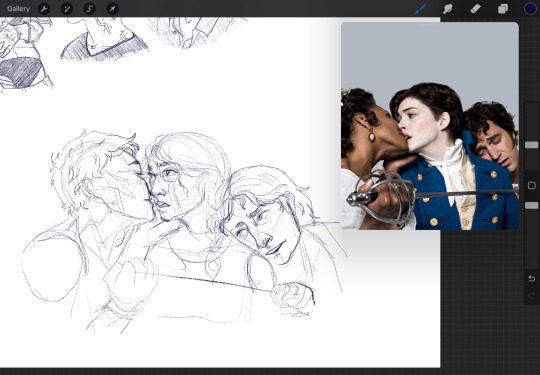
Task: Adjust the brush opacity slider handle
Action: click(x=531, y=206)
